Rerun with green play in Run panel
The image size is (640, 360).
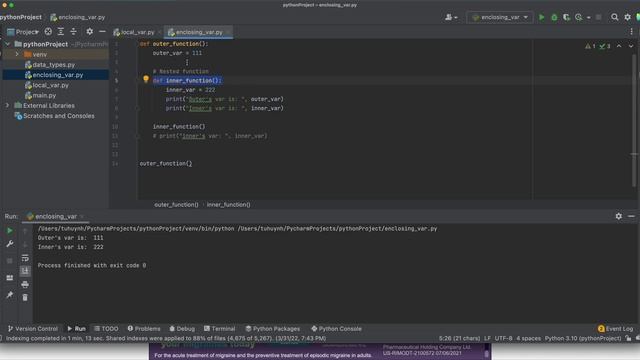point(10,231)
